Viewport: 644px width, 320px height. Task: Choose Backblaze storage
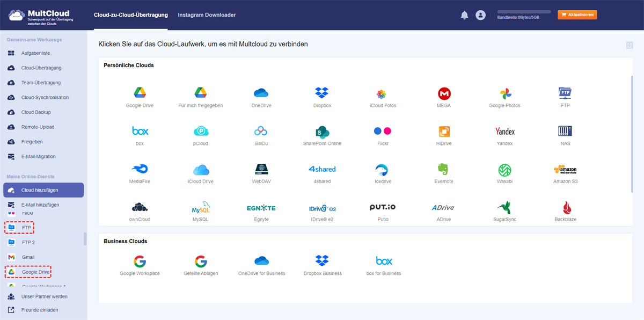click(x=565, y=212)
